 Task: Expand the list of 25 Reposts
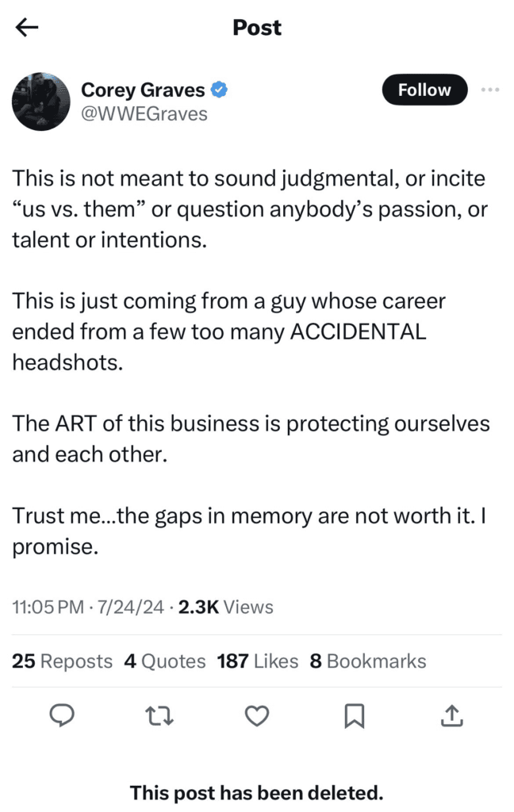pyautogui.click(x=62, y=661)
